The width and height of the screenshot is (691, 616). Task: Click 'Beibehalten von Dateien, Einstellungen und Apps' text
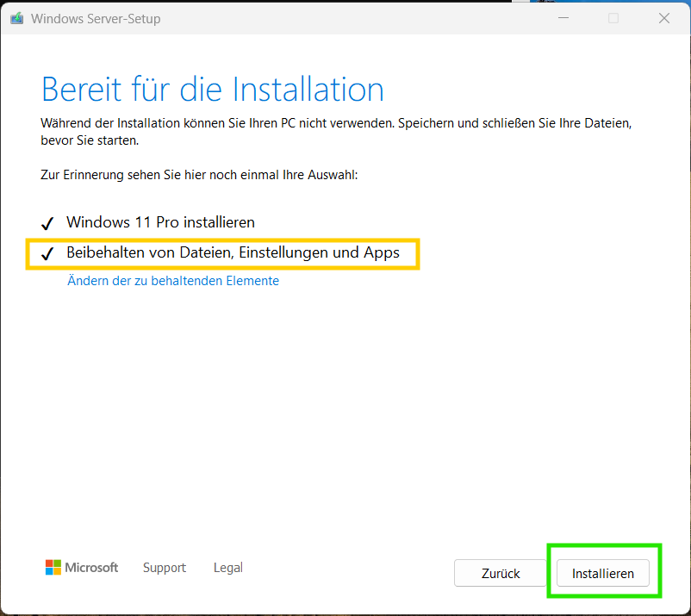(x=233, y=253)
